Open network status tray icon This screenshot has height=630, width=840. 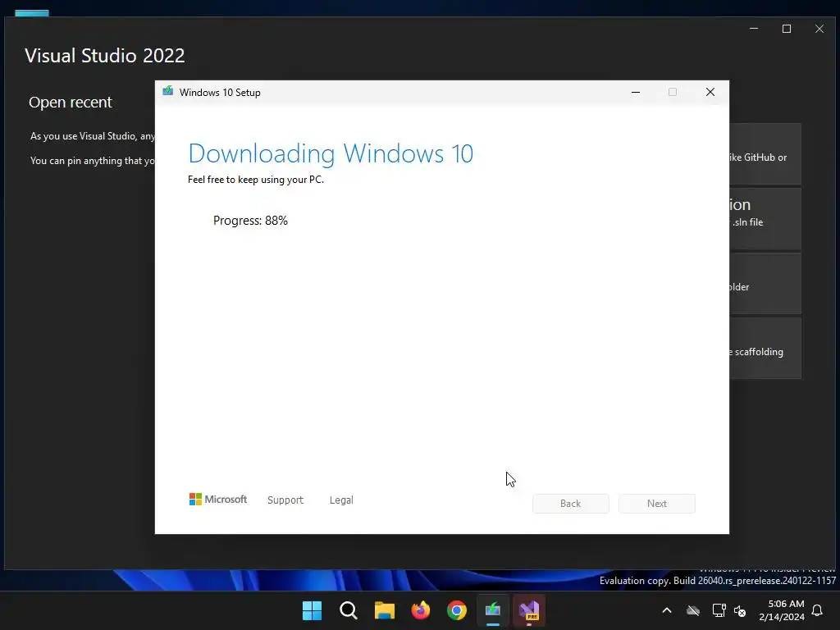coord(719,610)
